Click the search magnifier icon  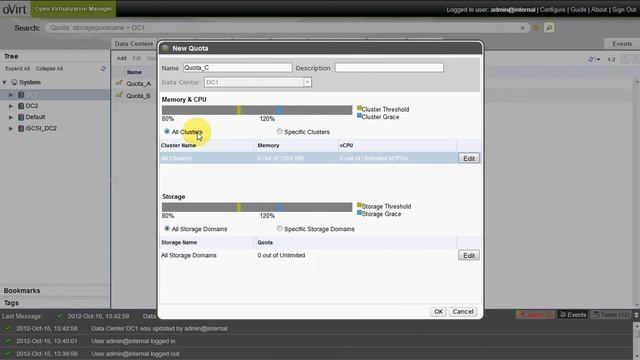tap(549, 28)
